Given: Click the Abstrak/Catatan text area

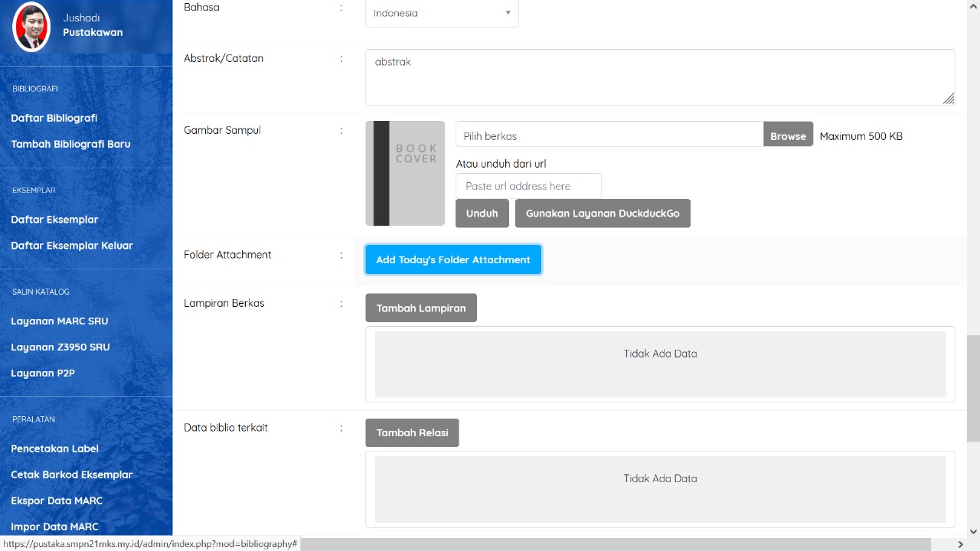Looking at the screenshot, I should [x=659, y=77].
